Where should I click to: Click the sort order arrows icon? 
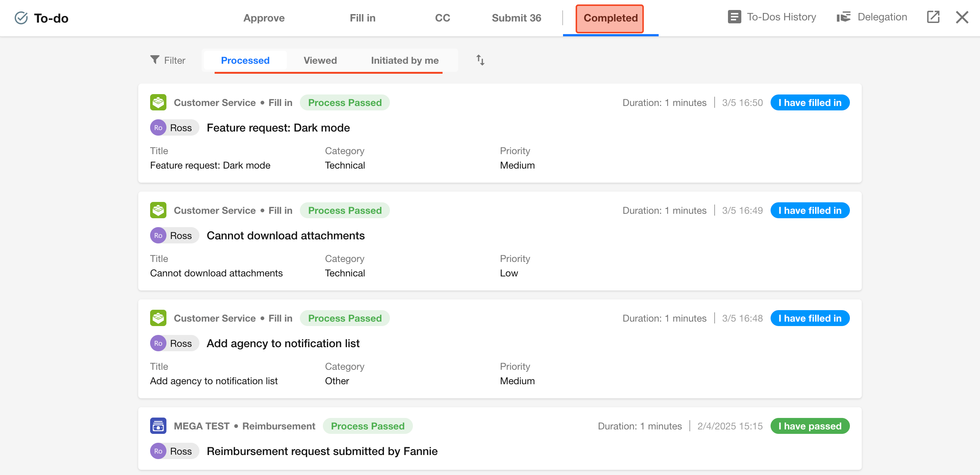pos(480,60)
